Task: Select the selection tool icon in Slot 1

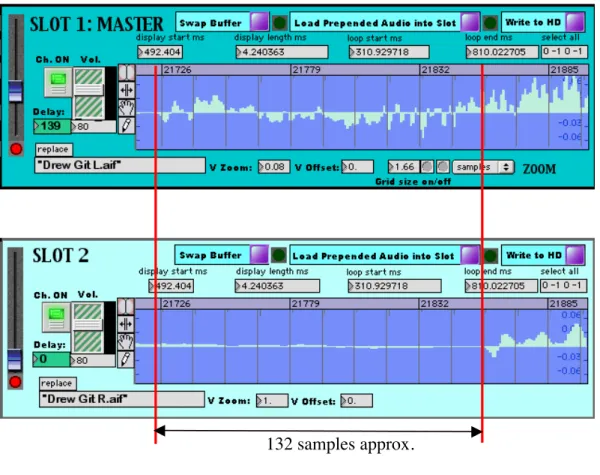Action: point(127,72)
